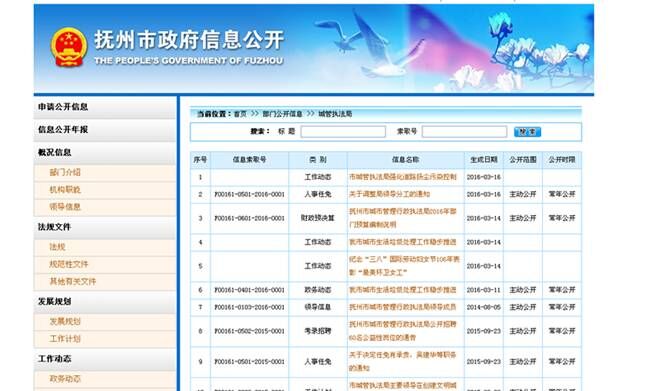This screenshot has height=391, width=660.
Task: Select 工作计划 in the sidebar
Action: 65,339
